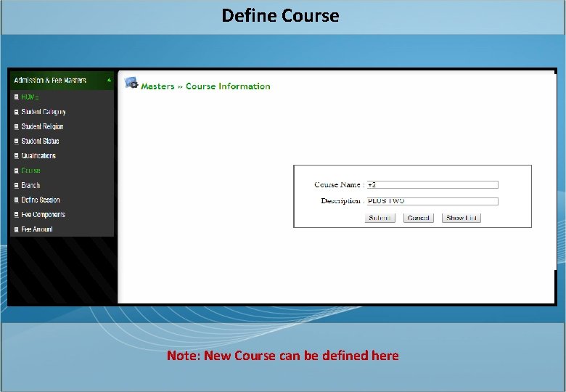Open HOME in the sidebar
This screenshot has height=392, width=566.
[x=30, y=97]
